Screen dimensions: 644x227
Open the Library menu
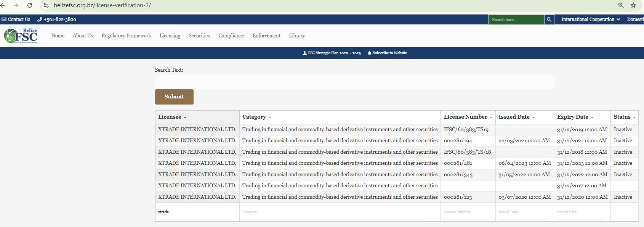coord(297,36)
